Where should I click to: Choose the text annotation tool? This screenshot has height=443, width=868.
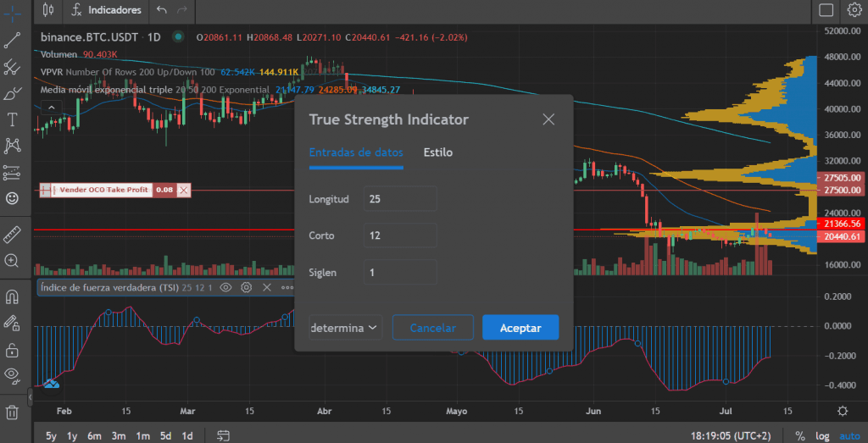[x=12, y=119]
